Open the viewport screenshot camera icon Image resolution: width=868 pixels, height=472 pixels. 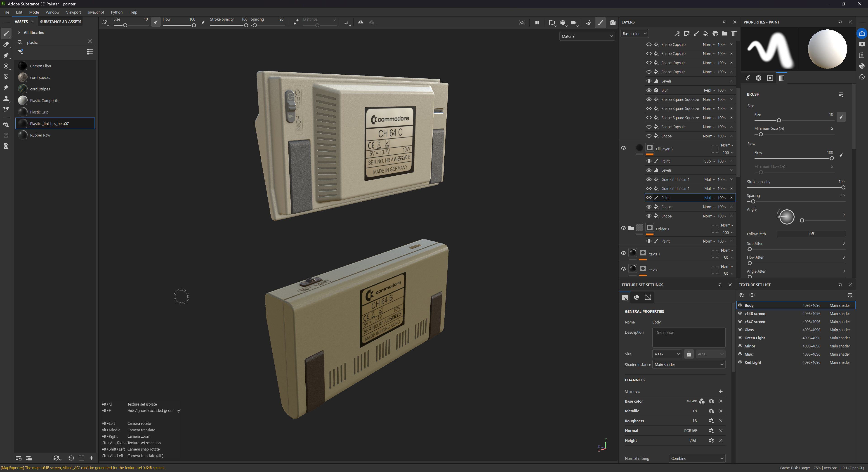(613, 23)
